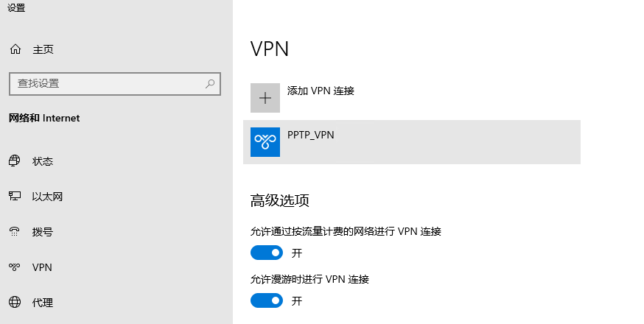This screenshot has width=644, height=324.
Task: Click the Proxy globe icon
Action: (15, 303)
